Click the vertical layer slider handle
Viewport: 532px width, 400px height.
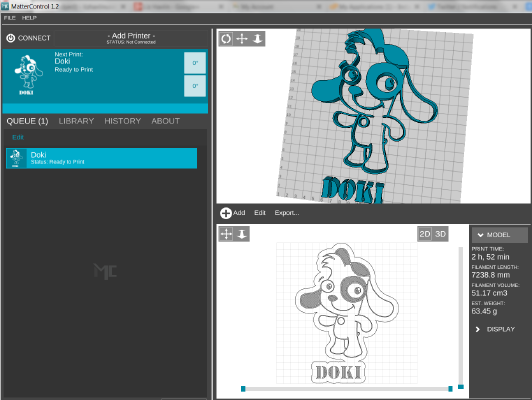click(461, 387)
